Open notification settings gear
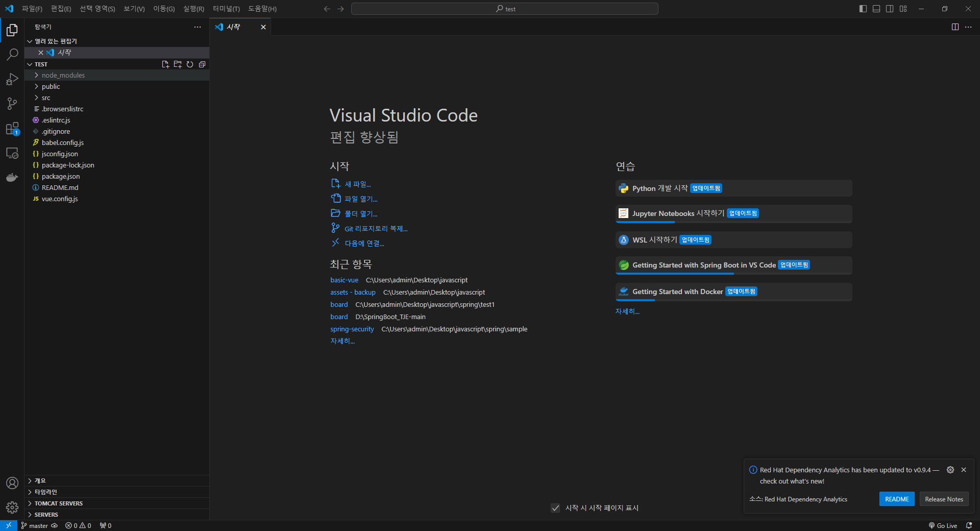980x531 pixels. (x=950, y=470)
